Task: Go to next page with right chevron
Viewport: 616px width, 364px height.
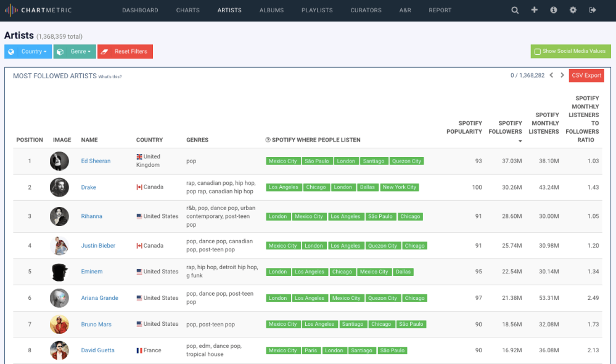Action: coord(562,76)
